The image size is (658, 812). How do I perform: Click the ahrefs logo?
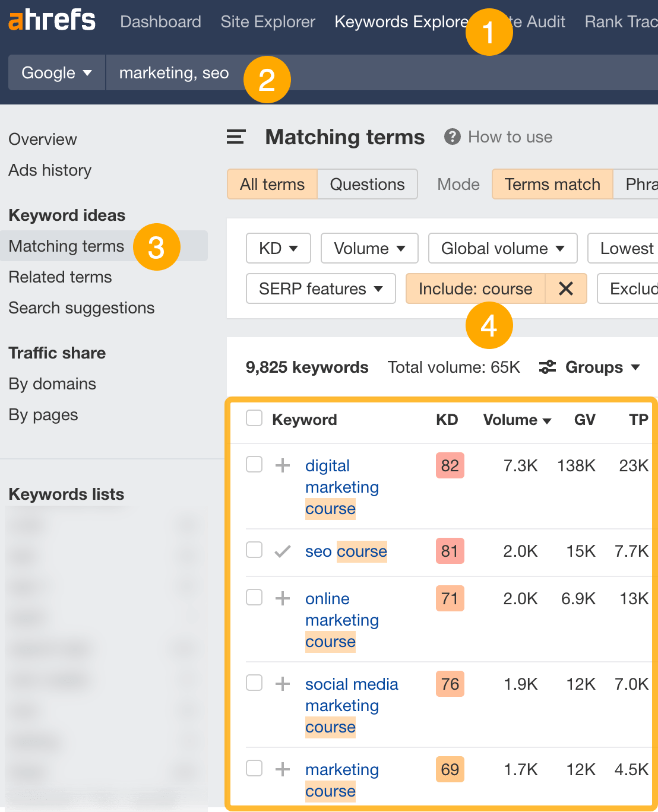(x=51, y=21)
